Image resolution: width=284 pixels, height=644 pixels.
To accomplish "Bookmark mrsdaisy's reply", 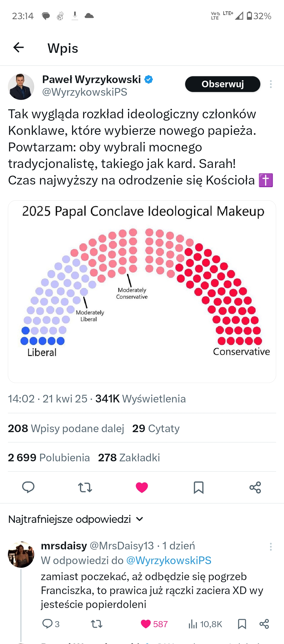I will (x=242, y=624).
